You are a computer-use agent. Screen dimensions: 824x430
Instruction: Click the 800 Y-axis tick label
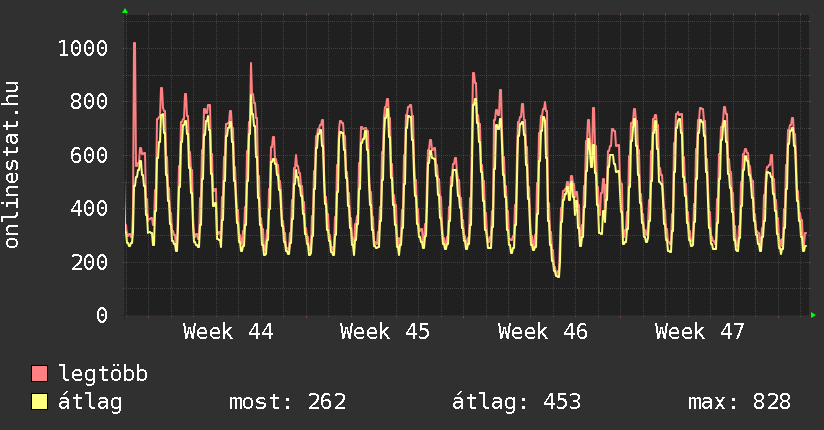tap(89, 101)
